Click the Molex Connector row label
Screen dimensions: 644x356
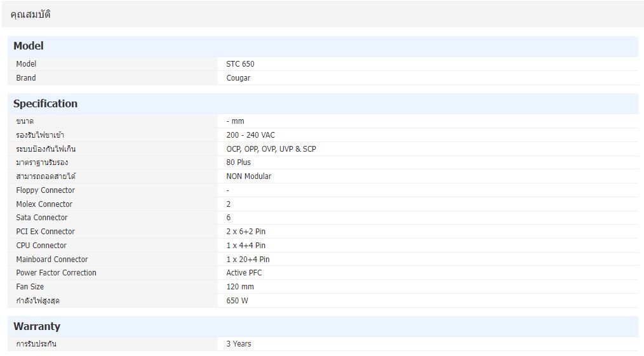44,204
